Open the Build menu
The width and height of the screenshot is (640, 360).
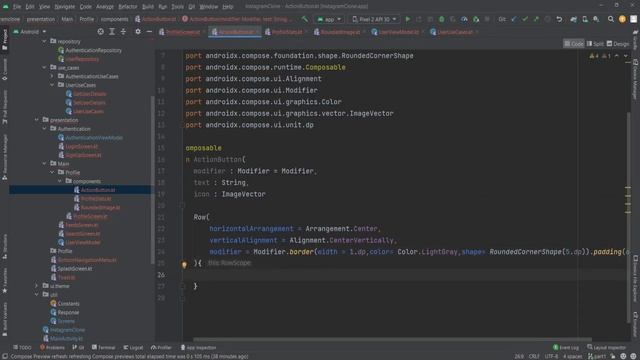tap(148, 7)
